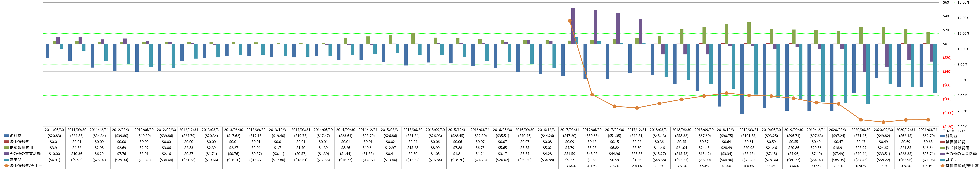
Task: Select the 0.91% ratio cell
Action: pyautogui.click(x=928, y=166)
